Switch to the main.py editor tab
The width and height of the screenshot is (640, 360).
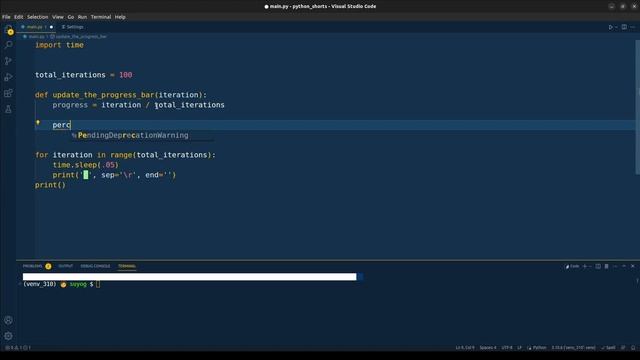[x=35, y=27]
